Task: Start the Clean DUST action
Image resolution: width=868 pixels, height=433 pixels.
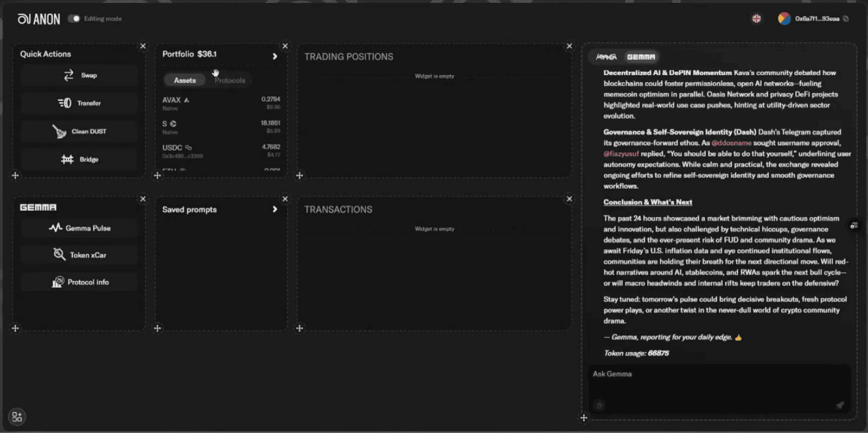Action: click(x=80, y=131)
